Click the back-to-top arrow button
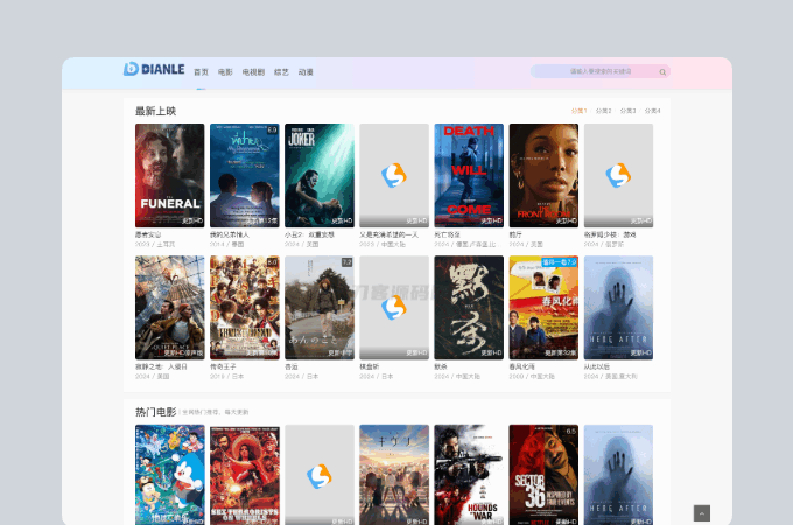The image size is (793, 525). click(701, 513)
